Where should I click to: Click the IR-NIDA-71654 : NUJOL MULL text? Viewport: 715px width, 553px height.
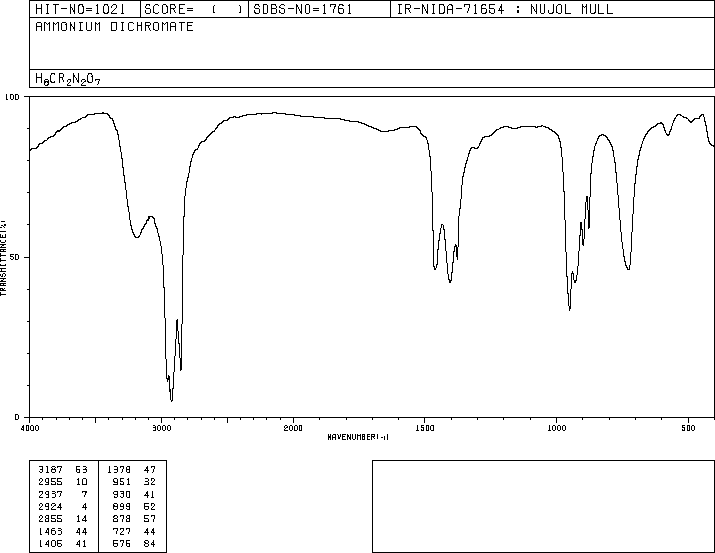point(505,9)
